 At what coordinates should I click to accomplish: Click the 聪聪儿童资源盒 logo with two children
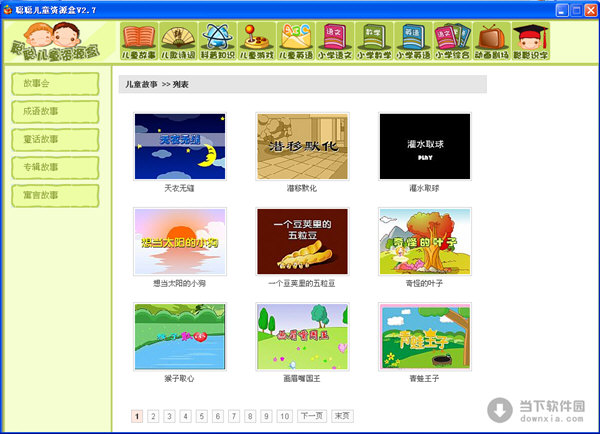click(x=55, y=42)
